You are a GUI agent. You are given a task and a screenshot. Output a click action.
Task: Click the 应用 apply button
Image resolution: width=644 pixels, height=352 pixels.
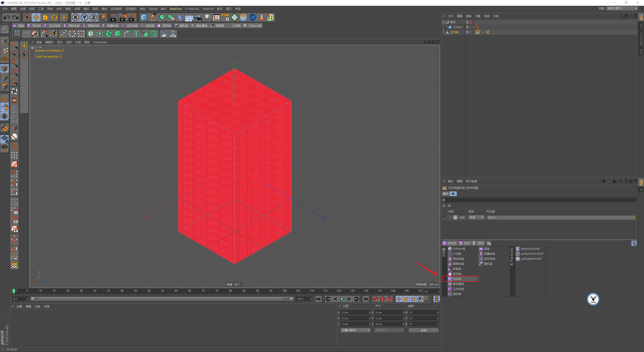[423, 330]
